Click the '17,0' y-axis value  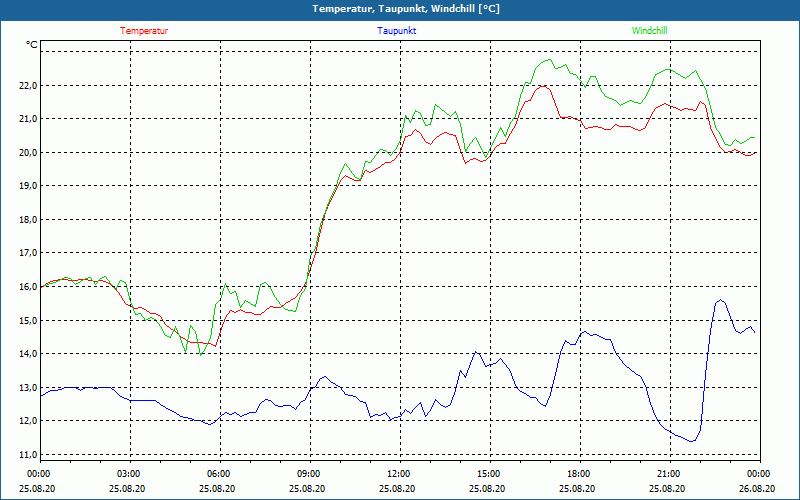point(29,253)
